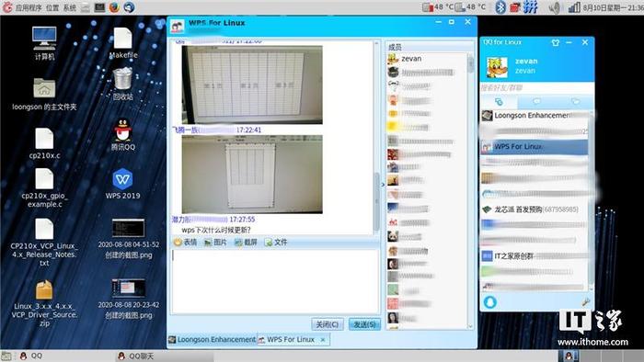Open the 表情 emoji picker

click(x=186, y=243)
